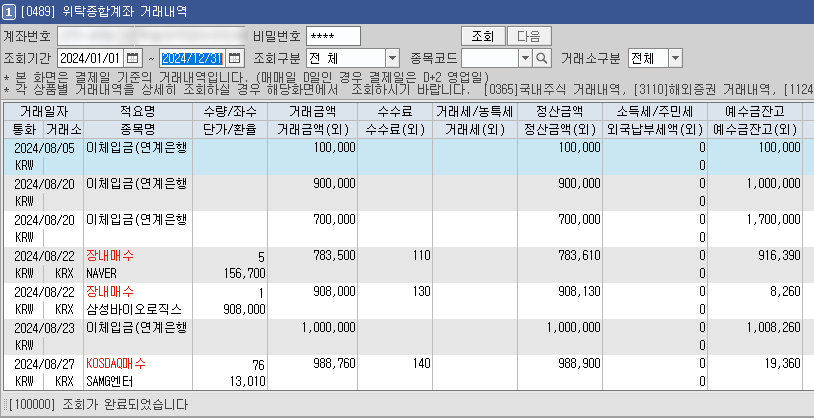Viewport: 814px width, 418px height.
Task: Click the 정산금액 column header
Action: [x=560, y=111]
